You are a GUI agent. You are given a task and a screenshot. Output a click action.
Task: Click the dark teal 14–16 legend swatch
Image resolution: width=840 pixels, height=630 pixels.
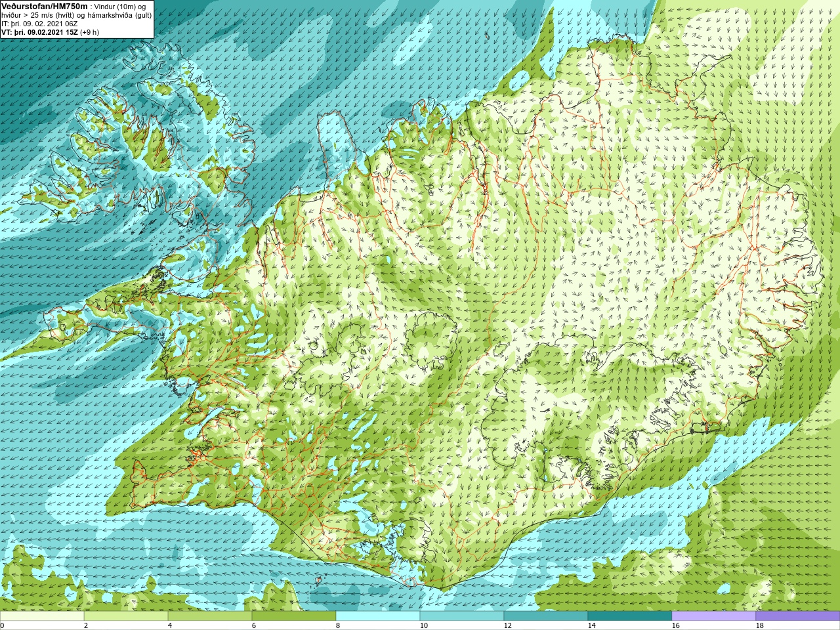[630, 616]
